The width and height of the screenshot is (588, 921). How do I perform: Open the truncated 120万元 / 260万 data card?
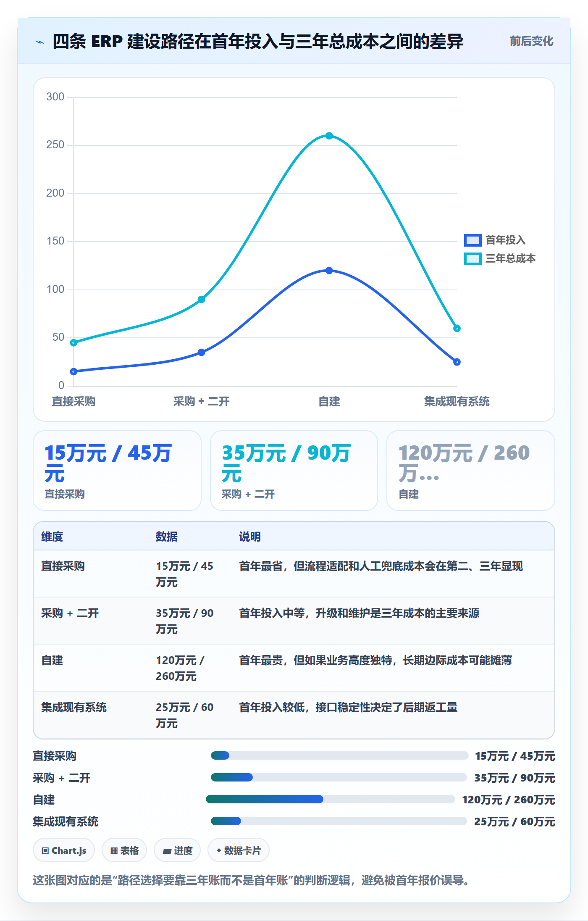coord(471,471)
